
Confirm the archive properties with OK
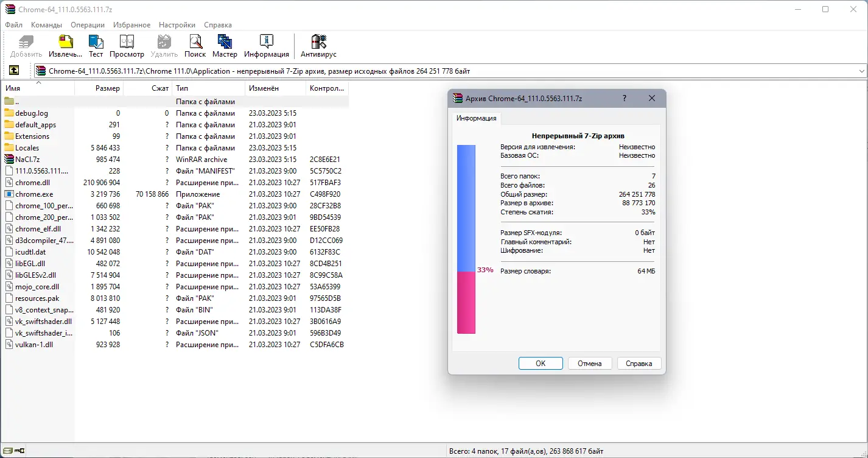(x=540, y=363)
